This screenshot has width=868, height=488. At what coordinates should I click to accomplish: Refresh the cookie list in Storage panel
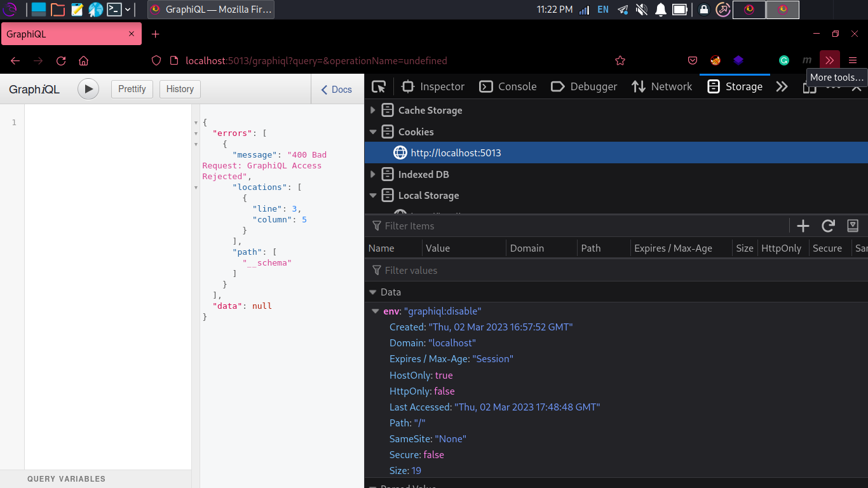coord(828,226)
